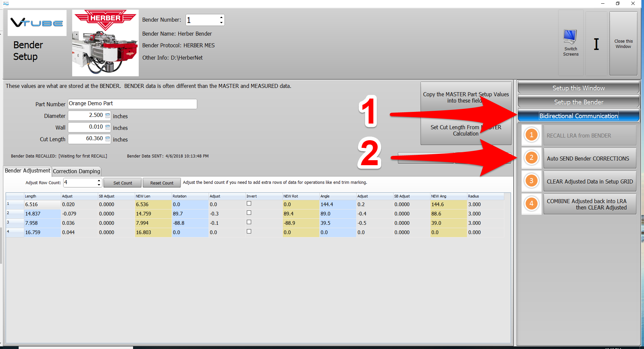Collapse the Bidirectional Communication section
Screen dimensions: 644x349
578,116
